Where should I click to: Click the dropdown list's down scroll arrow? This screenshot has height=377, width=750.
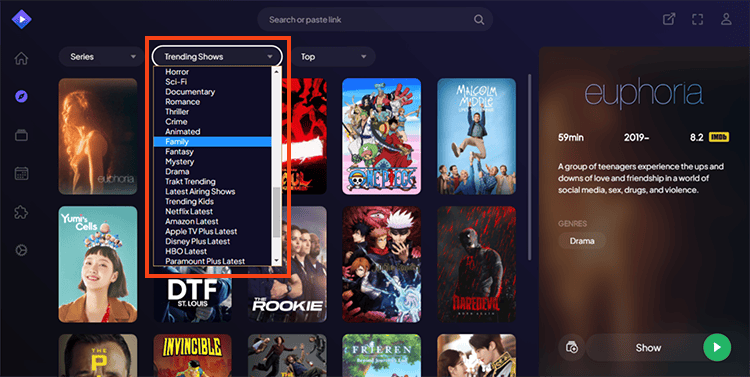[276, 261]
